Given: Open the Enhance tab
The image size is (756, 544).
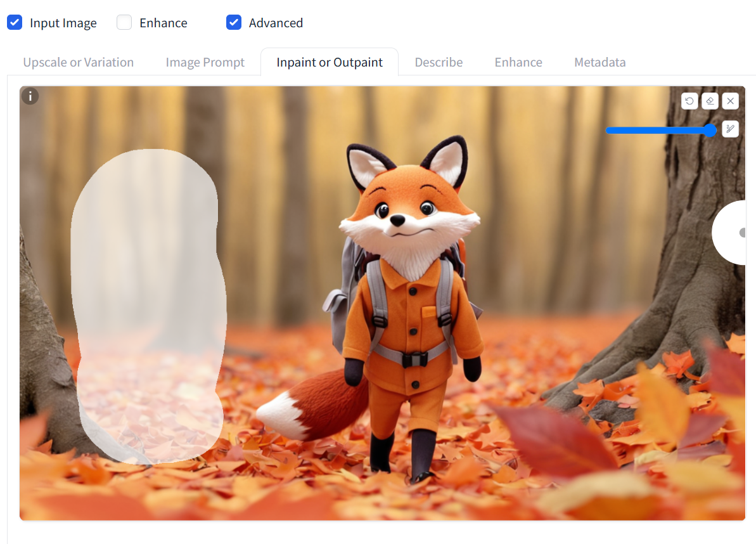Looking at the screenshot, I should [518, 62].
